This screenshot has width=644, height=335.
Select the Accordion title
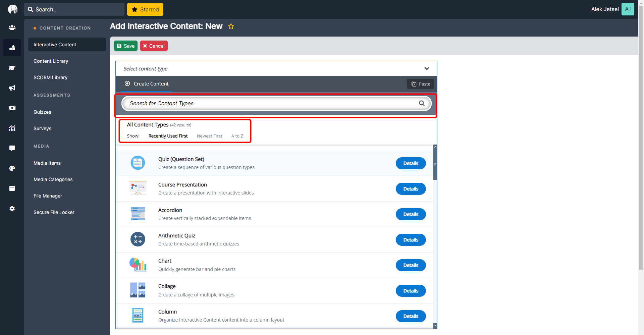pos(170,210)
